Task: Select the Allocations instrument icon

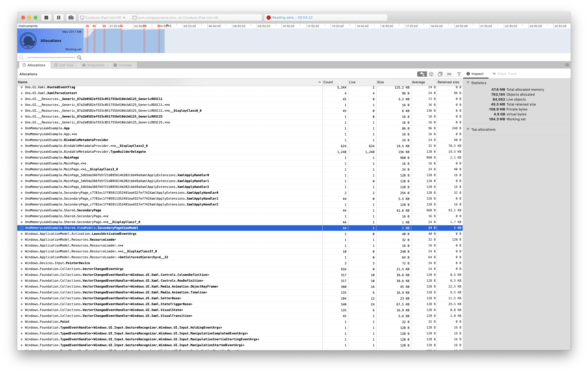Action: point(28,41)
